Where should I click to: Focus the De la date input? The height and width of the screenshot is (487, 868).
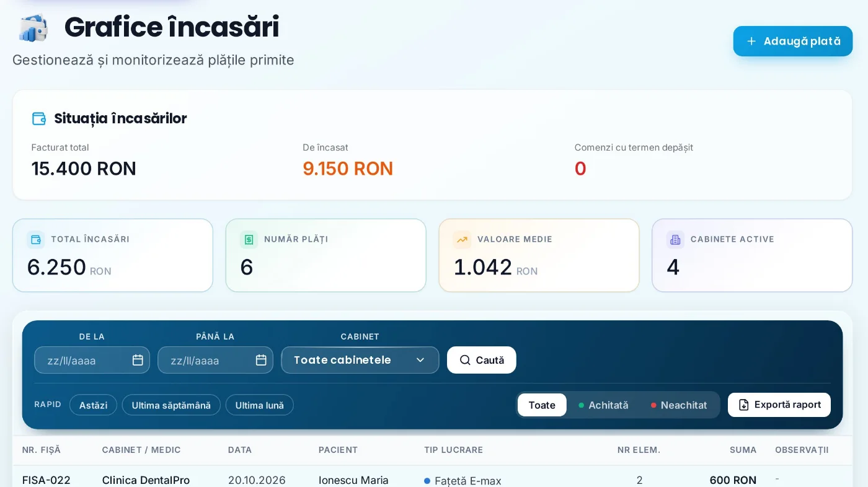92,360
